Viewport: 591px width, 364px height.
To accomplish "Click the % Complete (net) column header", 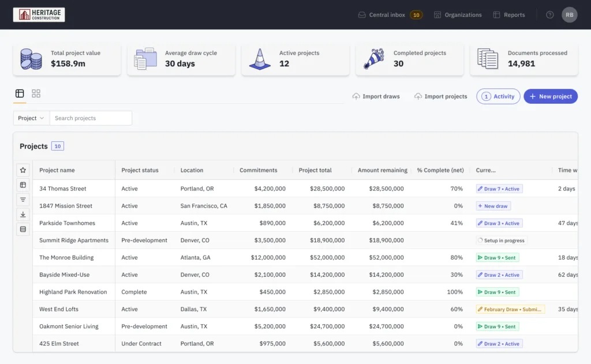I will [440, 170].
